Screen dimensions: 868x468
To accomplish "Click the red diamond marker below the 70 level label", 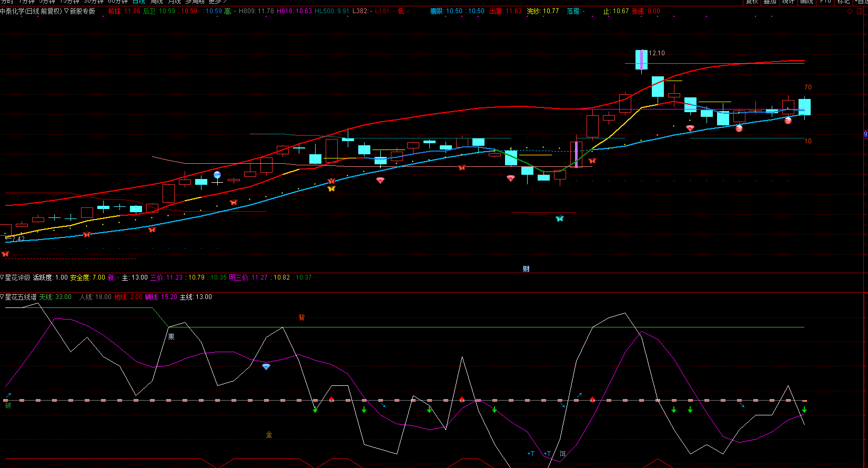I will point(690,128).
